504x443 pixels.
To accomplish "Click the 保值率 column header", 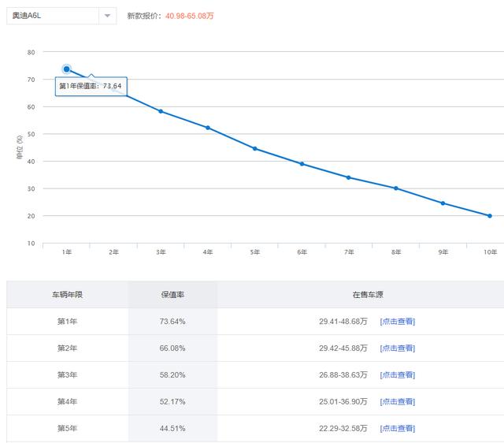I will coord(172,294).
